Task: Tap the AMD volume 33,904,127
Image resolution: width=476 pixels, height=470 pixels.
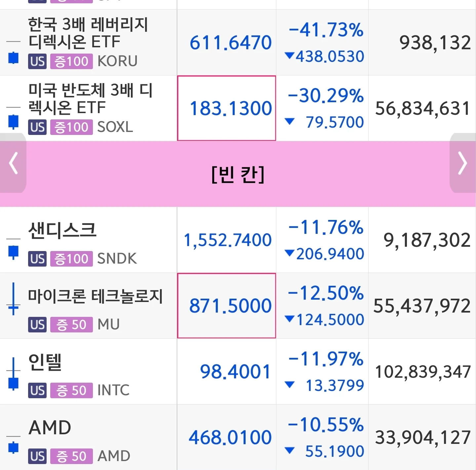Action: pos(422,437)
